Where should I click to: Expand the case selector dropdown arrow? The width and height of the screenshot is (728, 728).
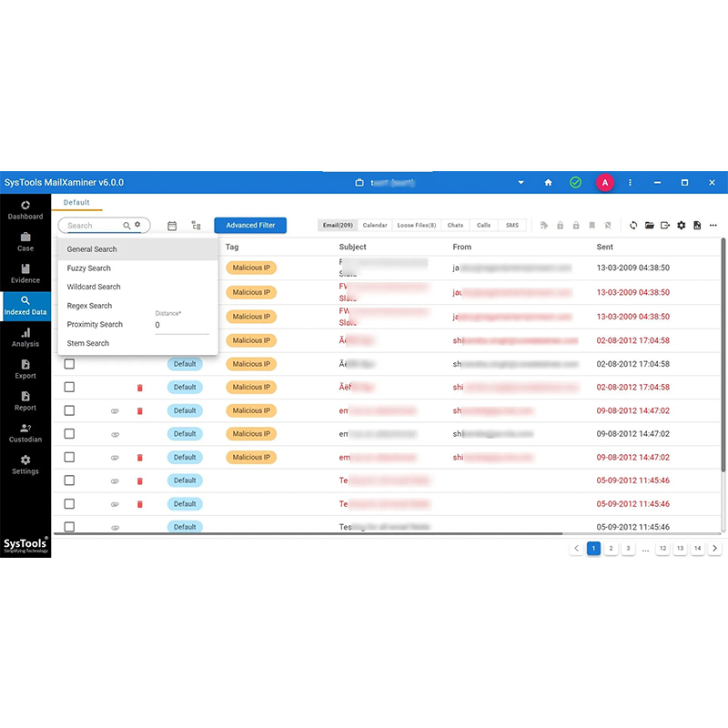click(521, 183)
